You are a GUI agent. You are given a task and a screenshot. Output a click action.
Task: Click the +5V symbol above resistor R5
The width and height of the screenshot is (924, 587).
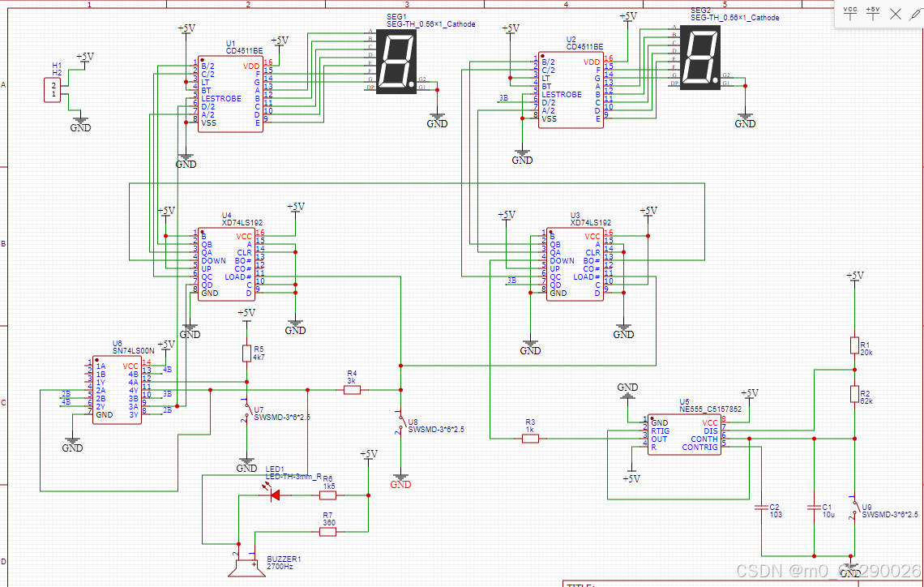pyautogui.click(x=246, y=315)
